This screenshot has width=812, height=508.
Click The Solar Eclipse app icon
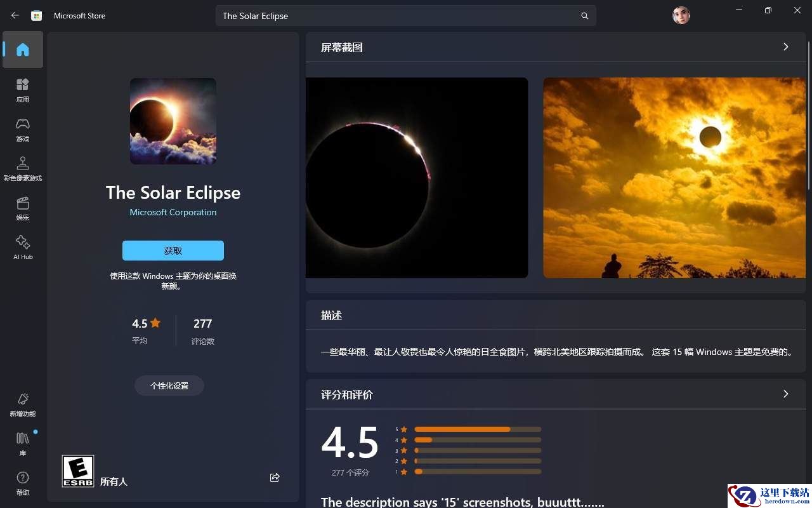tap(173, 121)
